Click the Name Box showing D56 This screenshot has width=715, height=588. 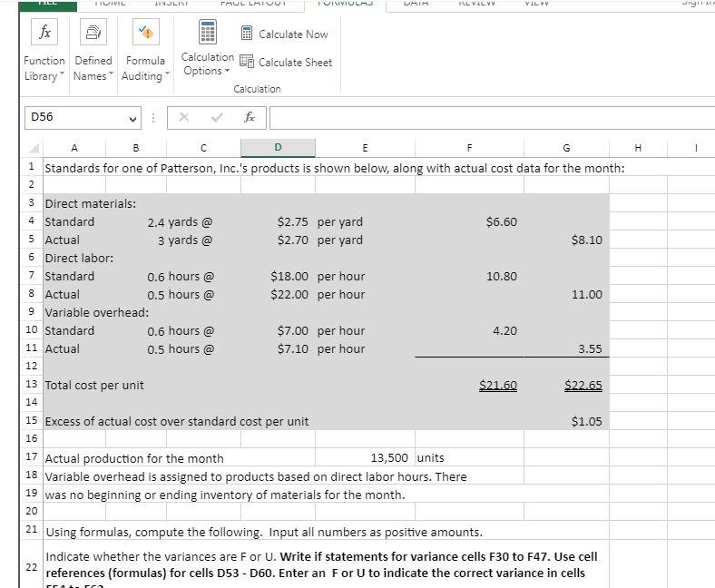(83, 118)
